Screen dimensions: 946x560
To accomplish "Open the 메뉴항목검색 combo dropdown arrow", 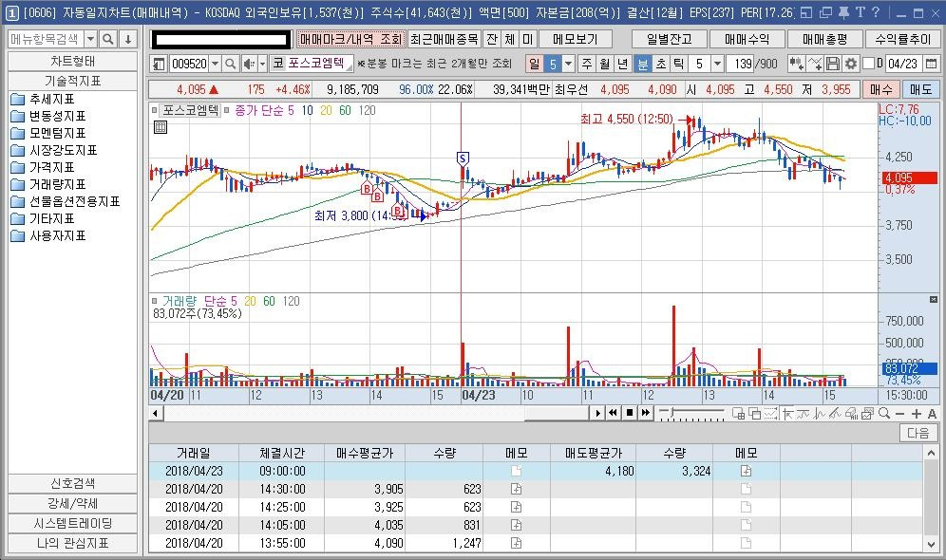I will pyautogui.click(x=90, y=39).
